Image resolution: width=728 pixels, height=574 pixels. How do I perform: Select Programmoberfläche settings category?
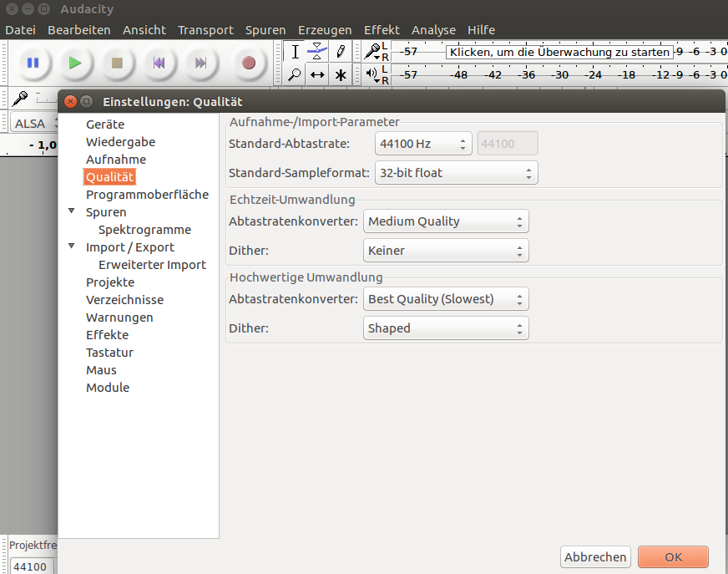point(147,195)
